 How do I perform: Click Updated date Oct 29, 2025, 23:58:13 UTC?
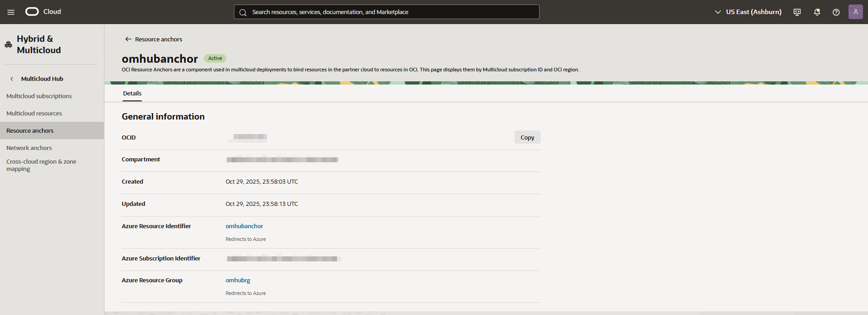click(262, 204)
